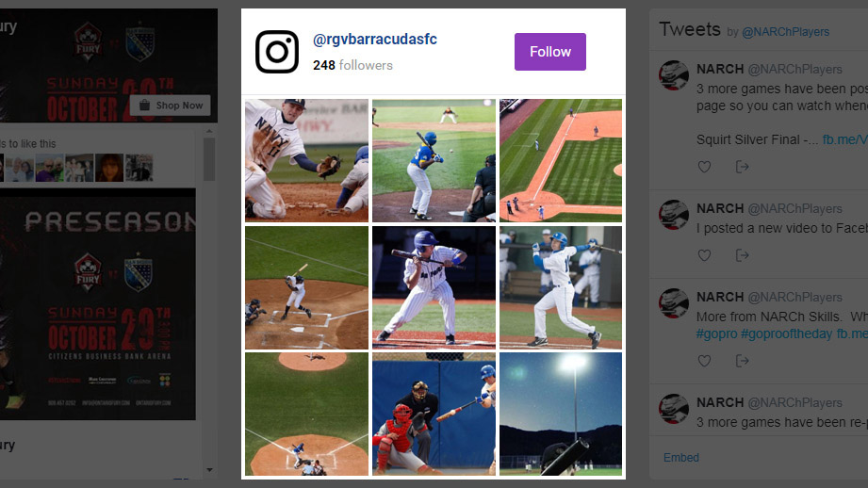
Task: Like the 'I posted a new video' tweet
Action: [704, 255]
